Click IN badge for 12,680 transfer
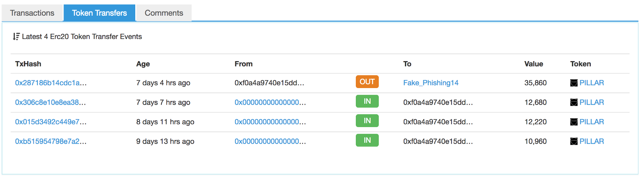 [x=367, y=101]
